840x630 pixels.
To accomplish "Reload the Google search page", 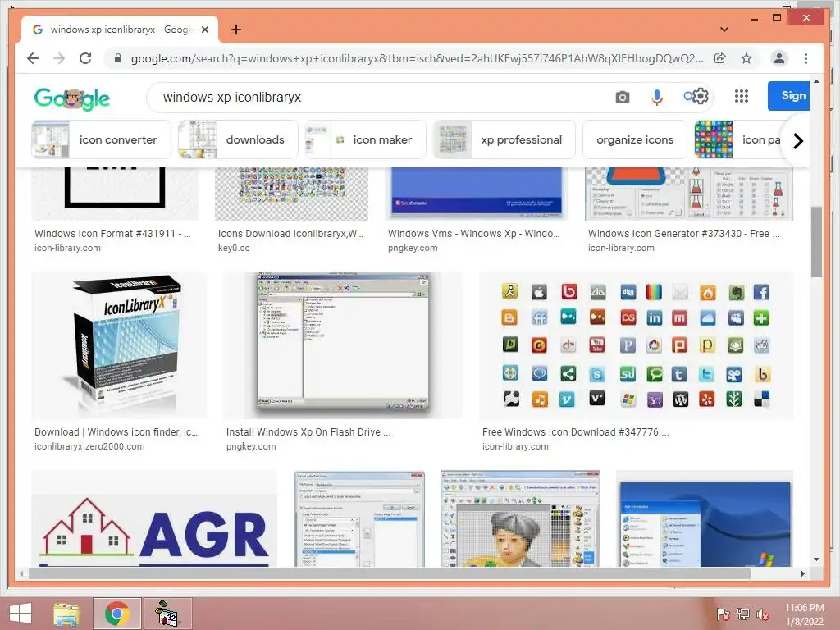I will (x=85, y=58).
